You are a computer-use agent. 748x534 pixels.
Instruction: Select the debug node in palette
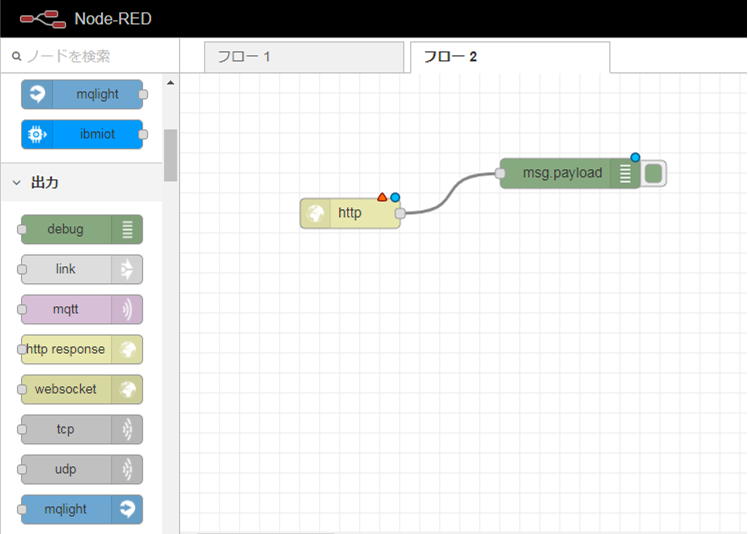[82, 230]
